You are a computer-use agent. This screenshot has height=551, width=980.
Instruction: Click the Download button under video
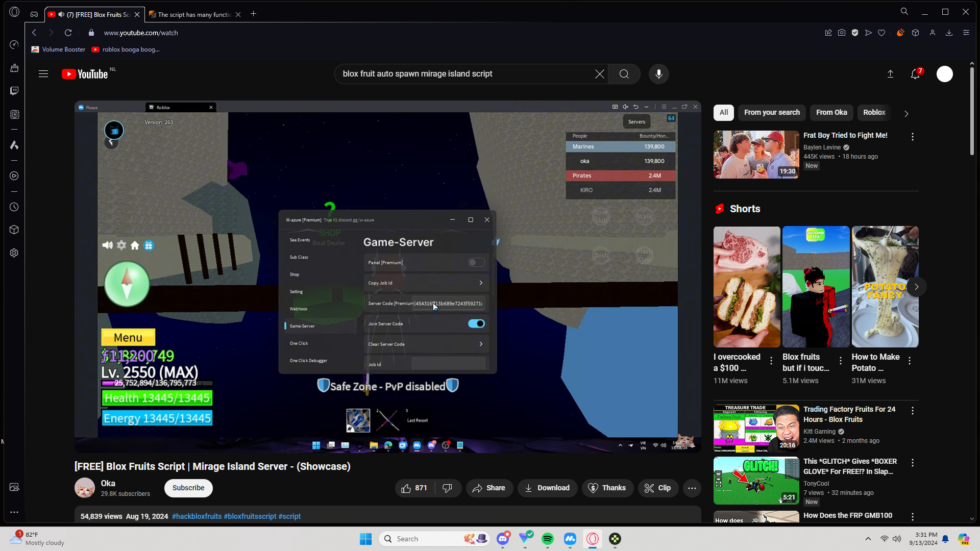(547, 488)
